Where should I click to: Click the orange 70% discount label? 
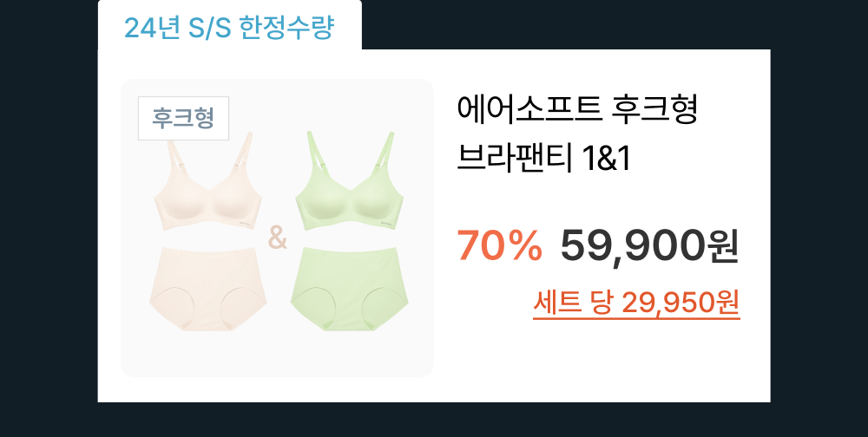[x=499, y=245]
